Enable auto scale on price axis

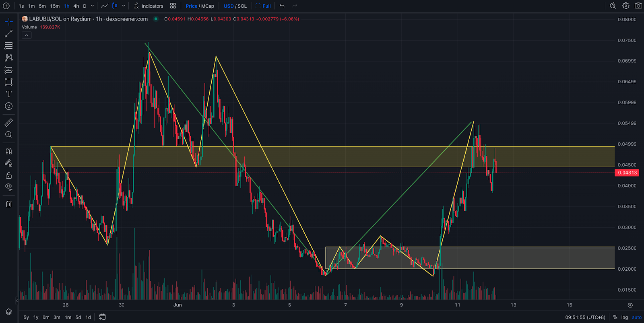tap(637, 317)
